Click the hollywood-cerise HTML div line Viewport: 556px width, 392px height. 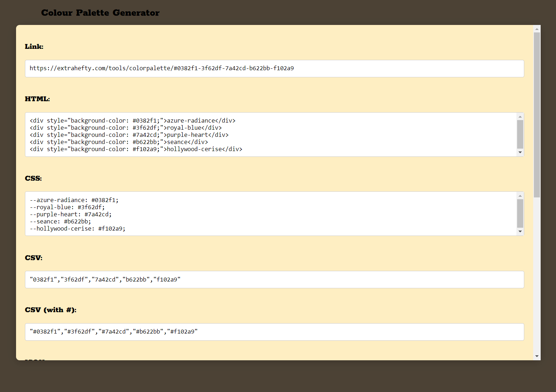click(136, 149)
